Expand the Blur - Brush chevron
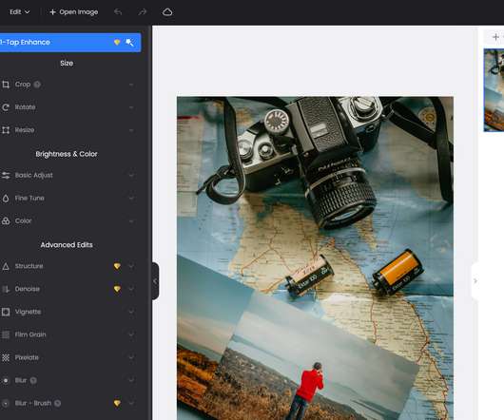 coord(131,403)
